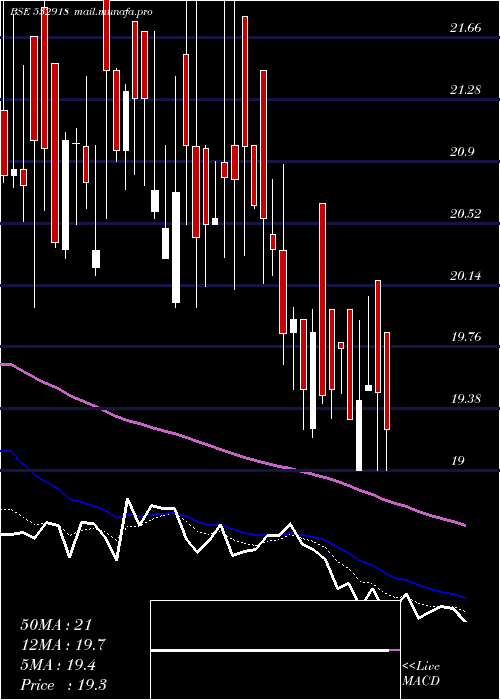Click the Price : 19.3 readout

click(63, 685)
